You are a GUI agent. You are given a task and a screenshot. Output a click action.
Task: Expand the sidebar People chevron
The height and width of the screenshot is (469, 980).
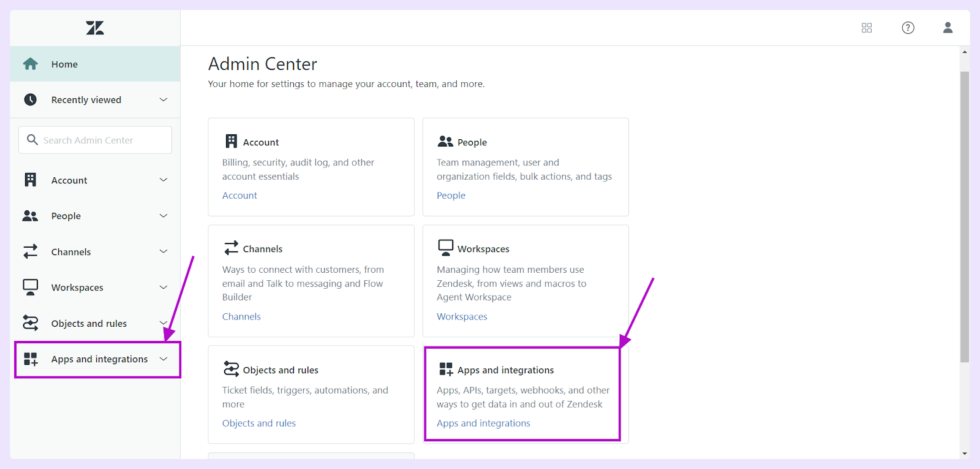point(164,216)
